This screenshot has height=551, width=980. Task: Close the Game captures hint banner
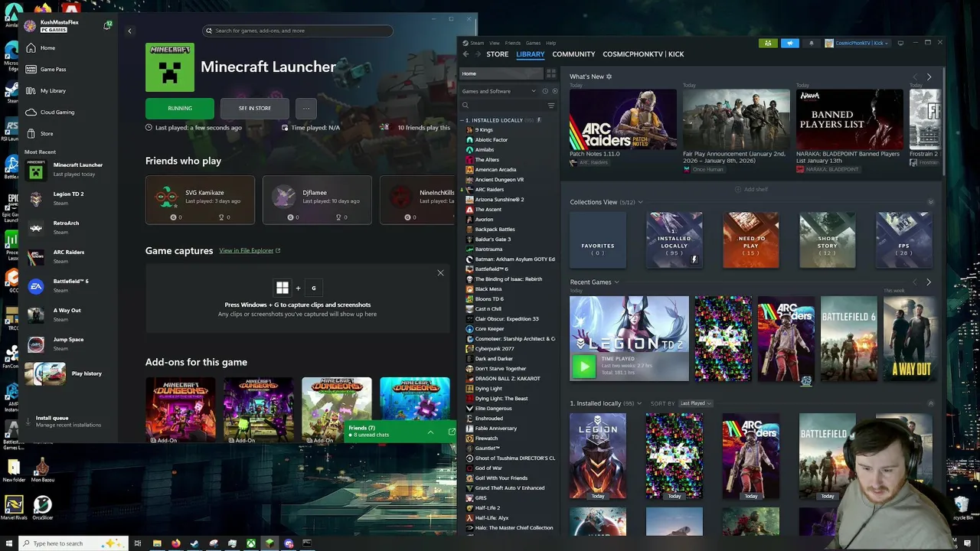click(x=440, y=273)
